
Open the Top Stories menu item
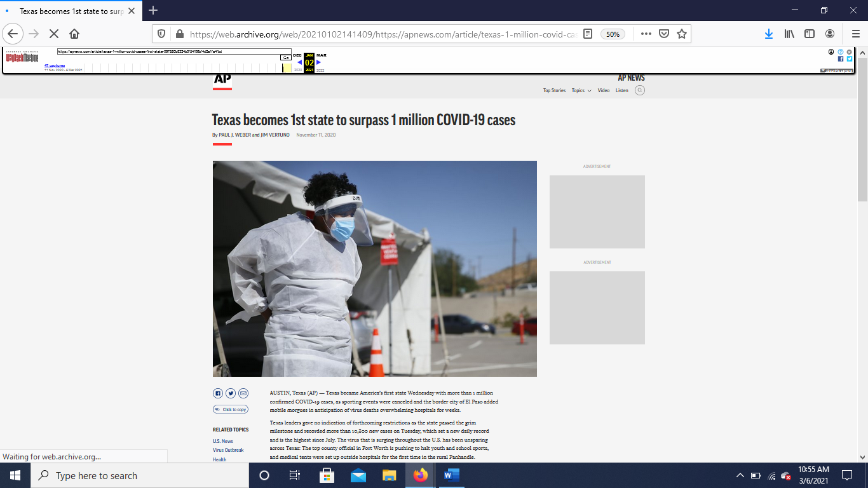[x=554, y=90]
